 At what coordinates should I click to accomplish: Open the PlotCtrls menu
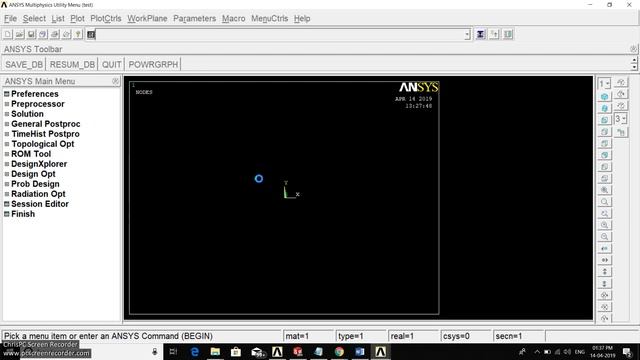106,18
